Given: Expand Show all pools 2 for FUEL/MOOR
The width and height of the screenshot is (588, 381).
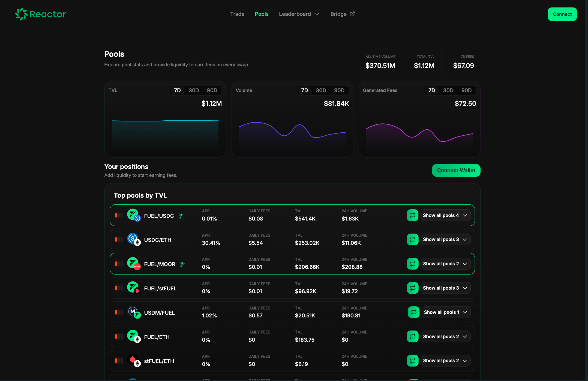Looking at the screenshot, I should (445, 264).
